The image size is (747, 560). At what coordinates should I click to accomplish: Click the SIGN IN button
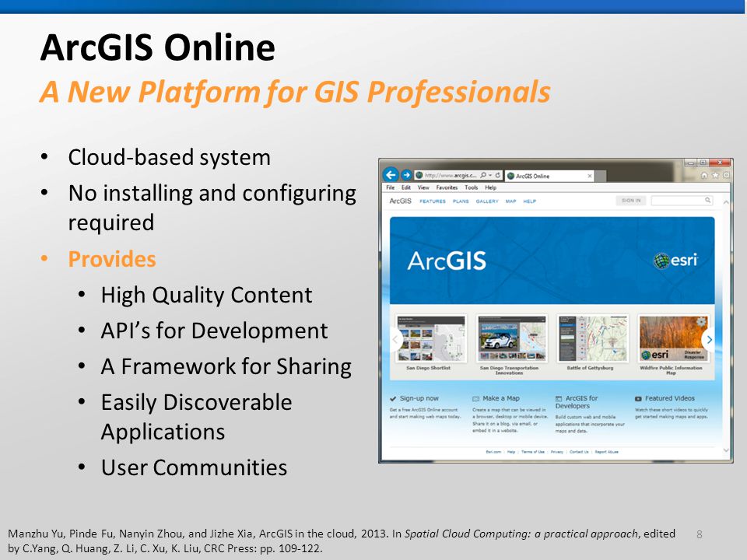(631, 201)
